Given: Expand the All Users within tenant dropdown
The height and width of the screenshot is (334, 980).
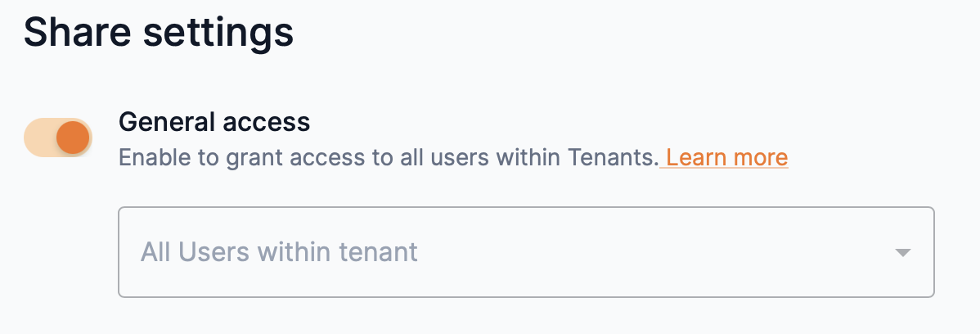Looking at the screenshot, I should (526, 251).
